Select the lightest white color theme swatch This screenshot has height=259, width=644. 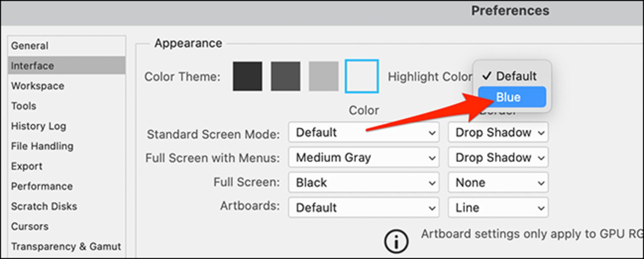(x=362, y=76)
